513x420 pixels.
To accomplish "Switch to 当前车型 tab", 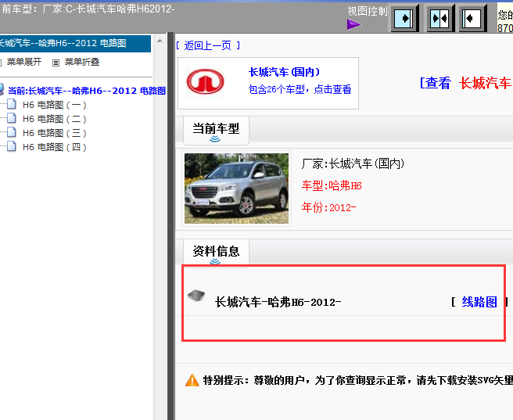I will point(216,130).
